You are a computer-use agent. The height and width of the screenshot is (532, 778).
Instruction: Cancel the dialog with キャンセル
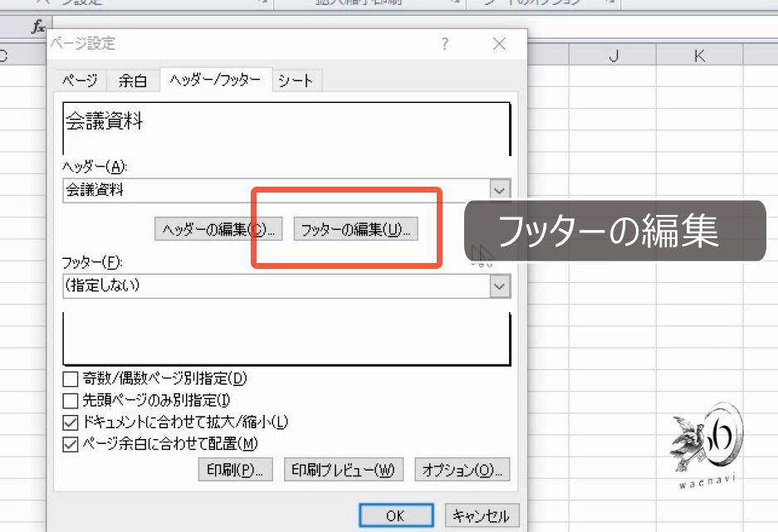coord(482,514)
